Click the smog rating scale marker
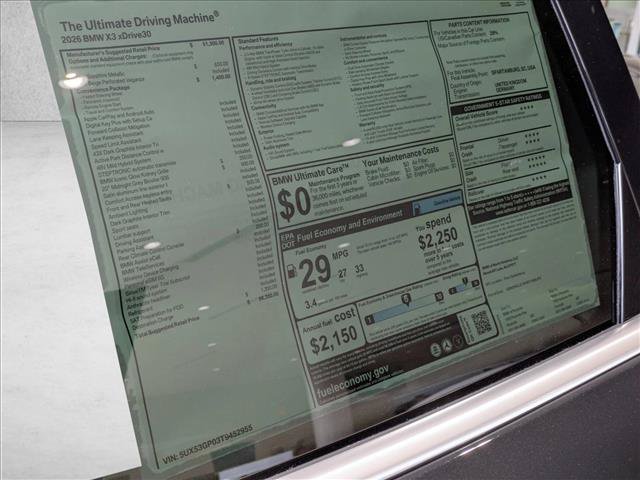The width and height of the screenshot is (640, 480). [x=464, y=282]
